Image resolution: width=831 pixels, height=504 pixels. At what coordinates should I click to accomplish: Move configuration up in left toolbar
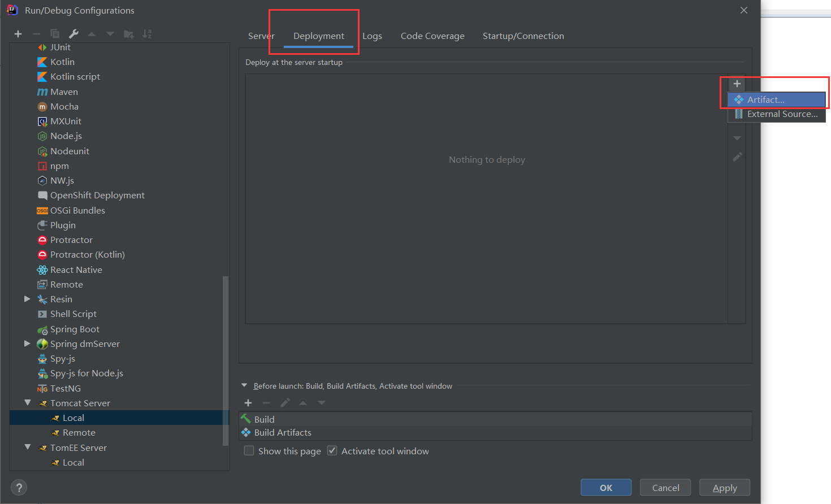(92, 34)
